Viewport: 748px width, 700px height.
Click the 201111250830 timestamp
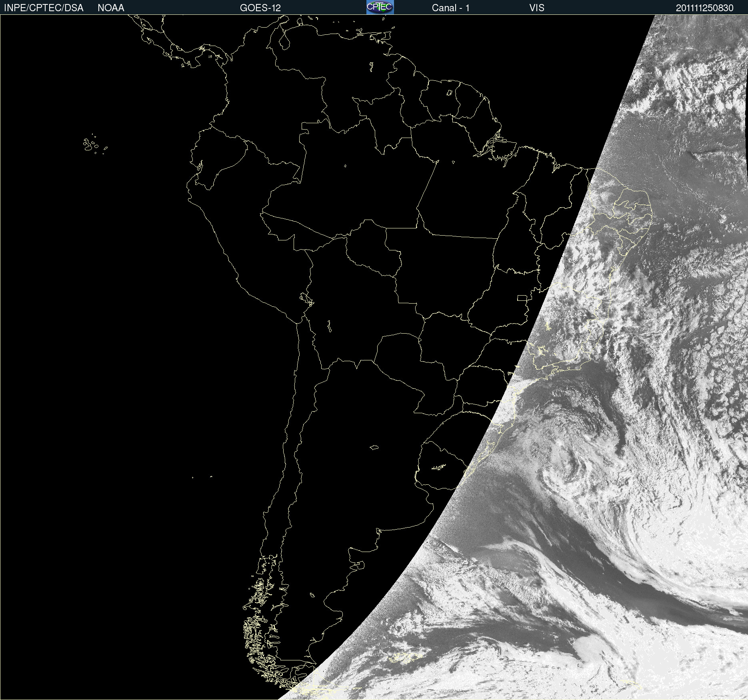704,8
